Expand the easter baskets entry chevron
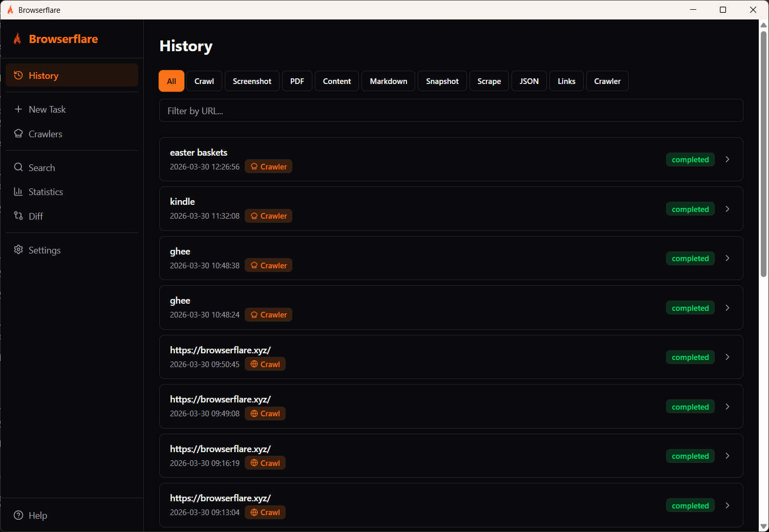Viewport: 769px width, 532px height. [728, 159]
